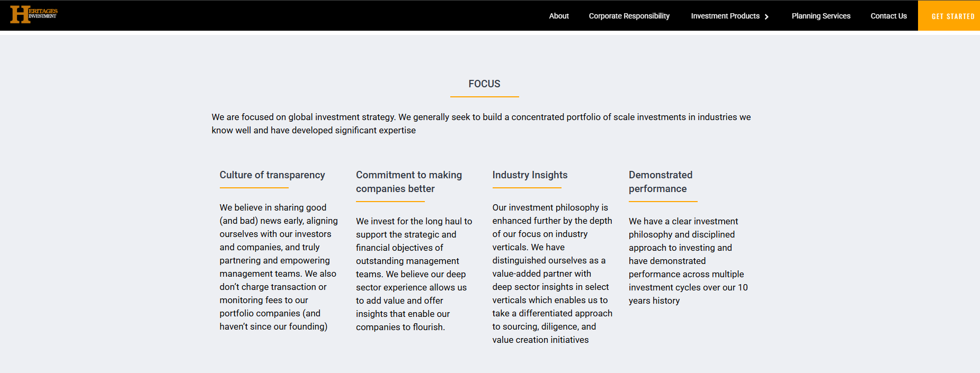
Task: Click the Industry Insights heading
Action: click(530, 175)
